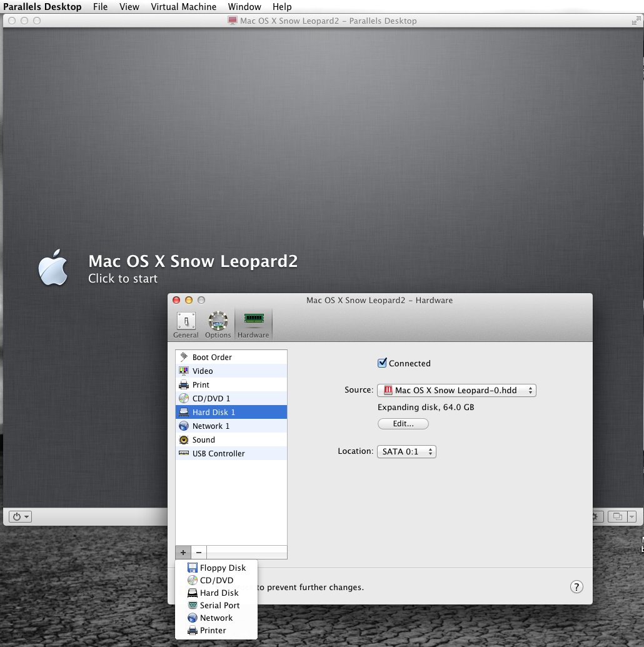The height and width of the screenshot is (647, 644).
Task: Open the power button dropdown
Action: [x=20, y=516]
